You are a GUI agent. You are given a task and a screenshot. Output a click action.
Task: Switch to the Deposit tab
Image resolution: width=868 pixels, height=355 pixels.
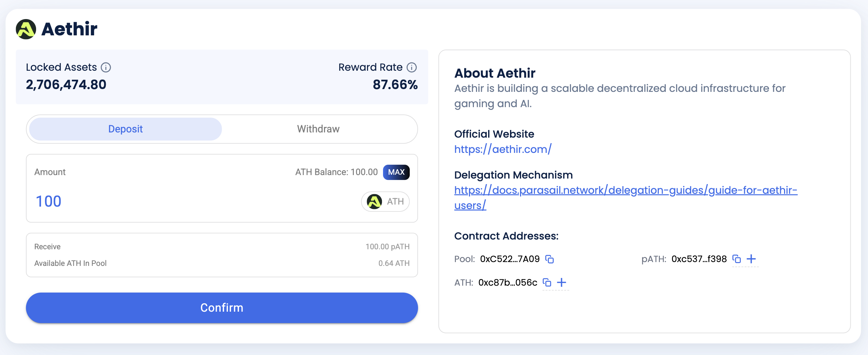126,129
